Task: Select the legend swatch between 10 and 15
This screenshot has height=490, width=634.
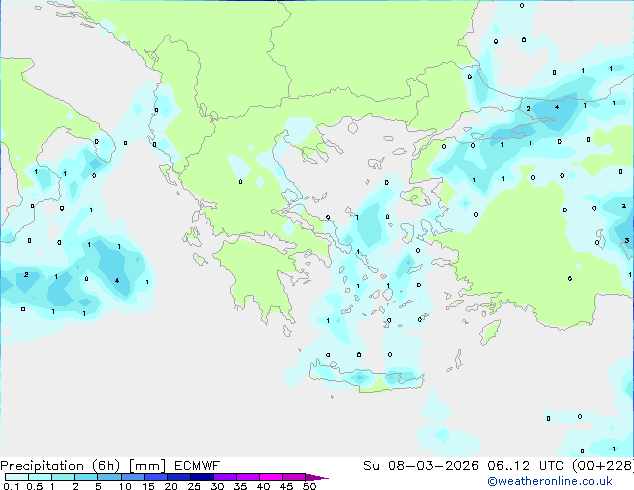Action: [132, 477]
